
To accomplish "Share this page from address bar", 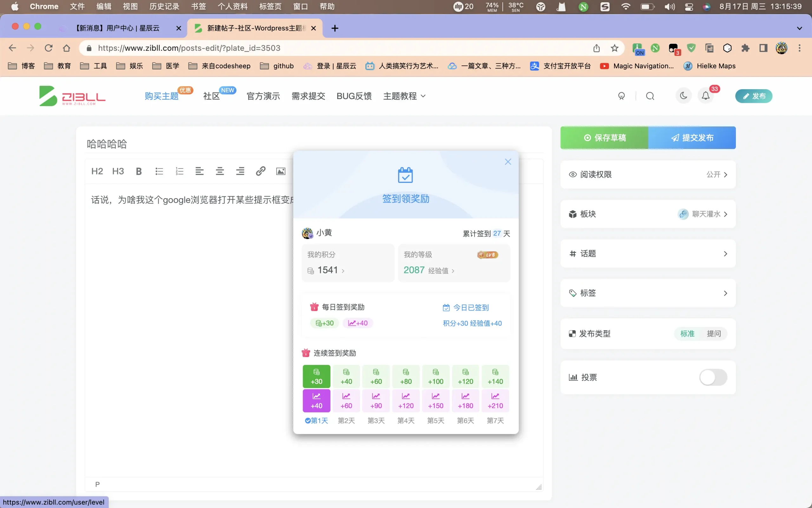I will pyautogui.click(x=596, y=48).
